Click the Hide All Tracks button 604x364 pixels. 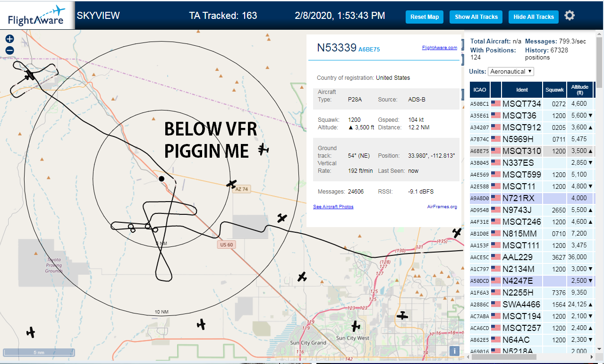click(x=534, y=17)
